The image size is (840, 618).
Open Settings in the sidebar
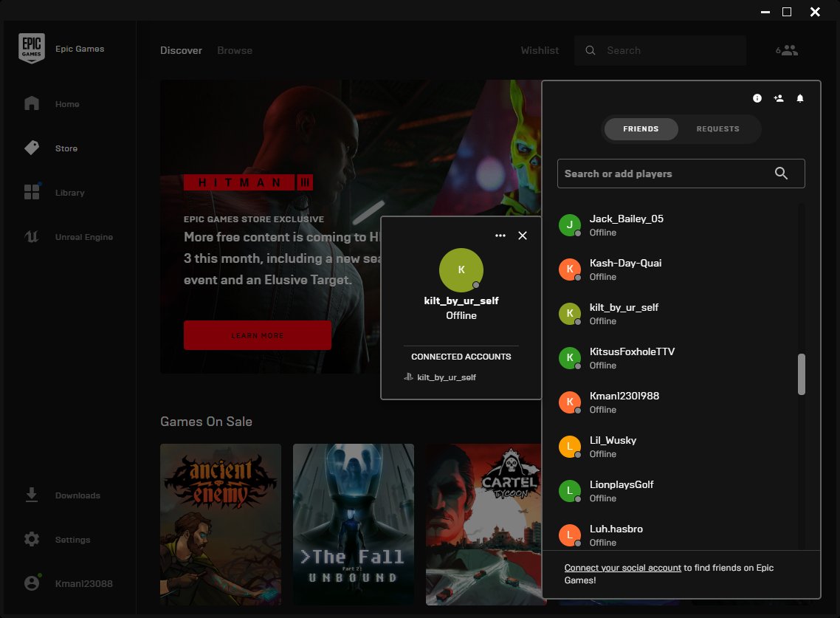pos(72,540)
